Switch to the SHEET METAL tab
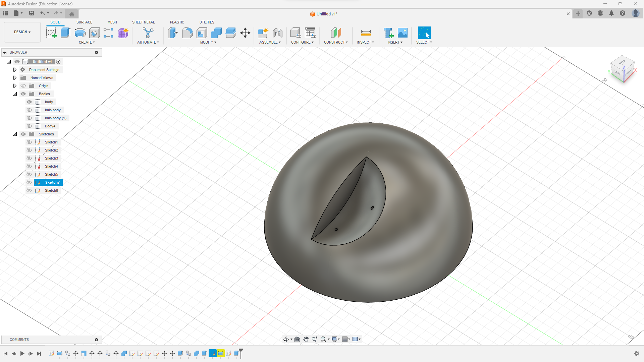Viewport: 644px width, 362px height. click(x=144, y=22)
